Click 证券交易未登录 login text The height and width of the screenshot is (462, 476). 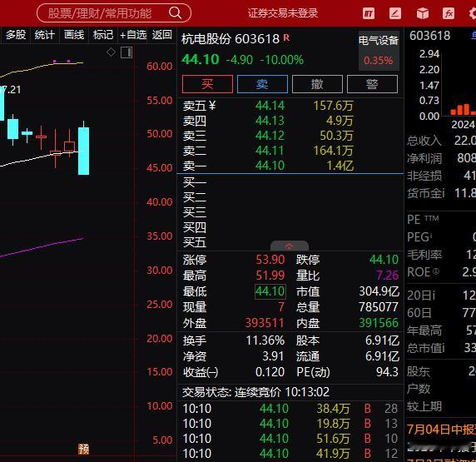tap(283, 13)
